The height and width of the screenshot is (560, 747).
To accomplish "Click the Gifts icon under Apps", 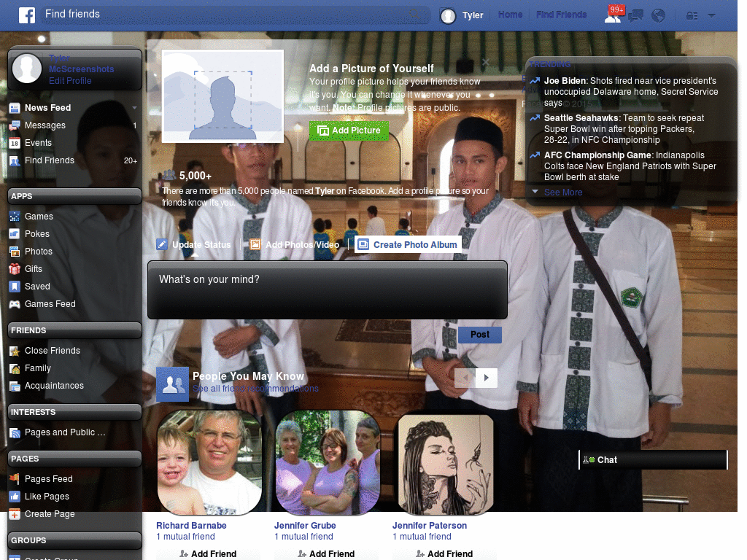I will [x=15, y=269].
